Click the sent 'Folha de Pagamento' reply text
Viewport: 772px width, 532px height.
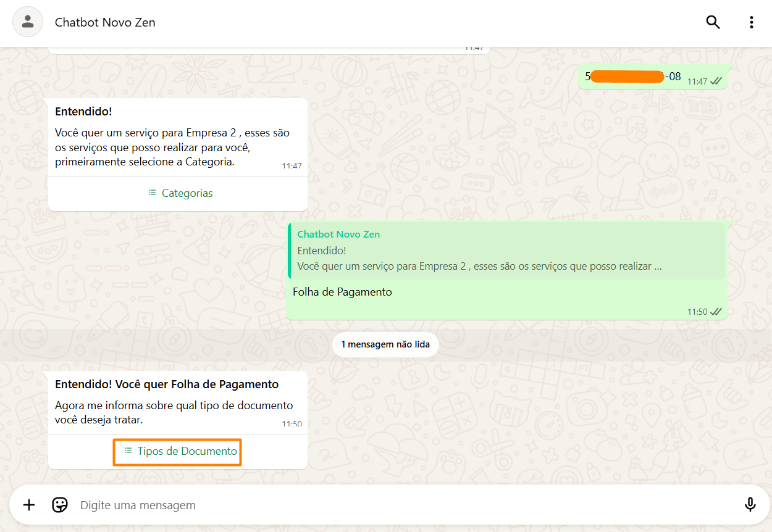(342, 292)
